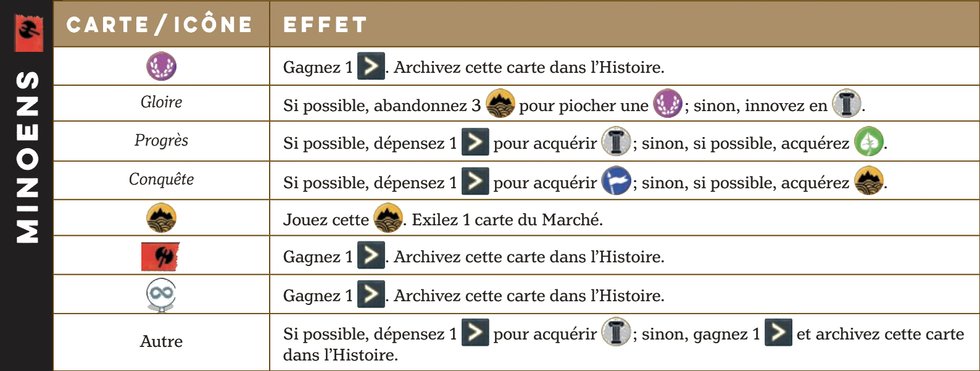Click the mountain icon after "abandonnez 3"
Image resolution: width=980 pixels, height=371 pixels.
point(500,104)
